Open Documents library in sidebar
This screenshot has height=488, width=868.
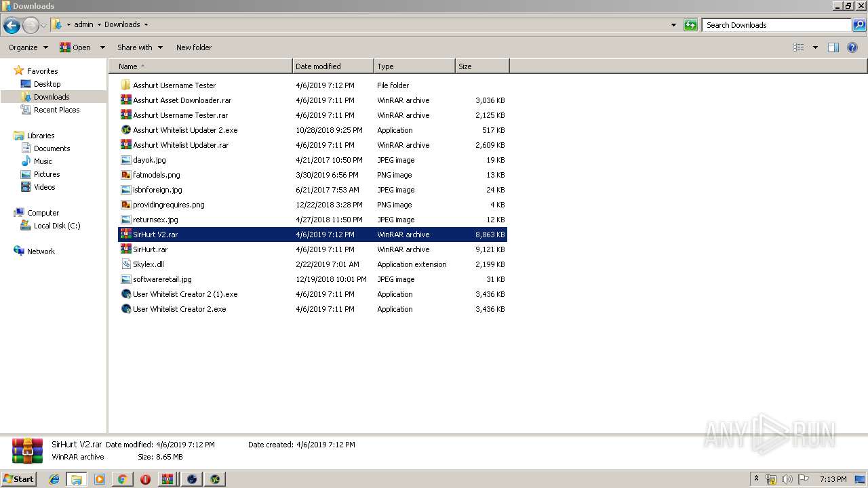coord(52,148)
